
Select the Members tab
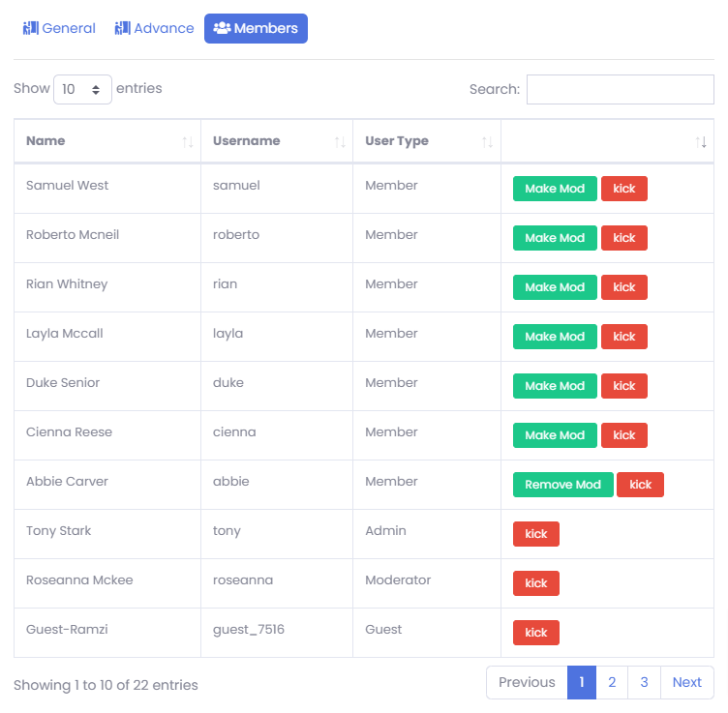(256, 28)
